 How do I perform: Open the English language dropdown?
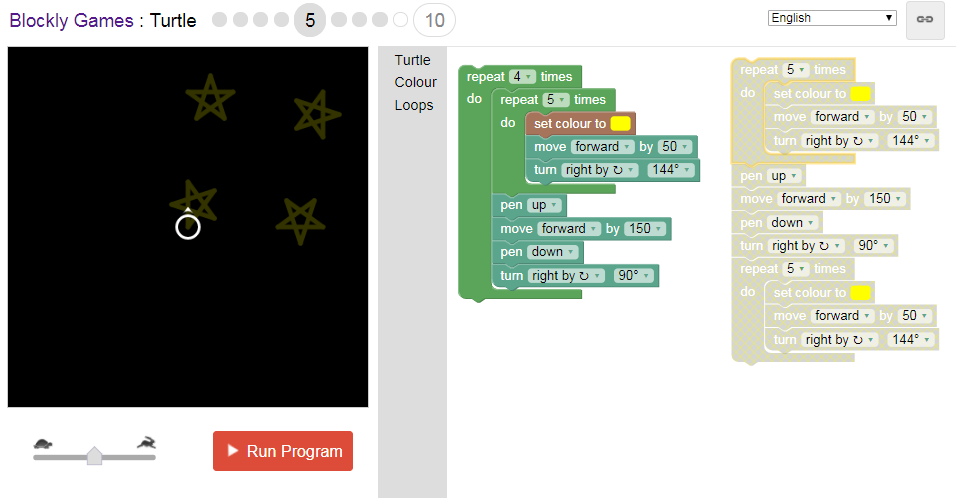pyautogui.click(x=832, y=18)
